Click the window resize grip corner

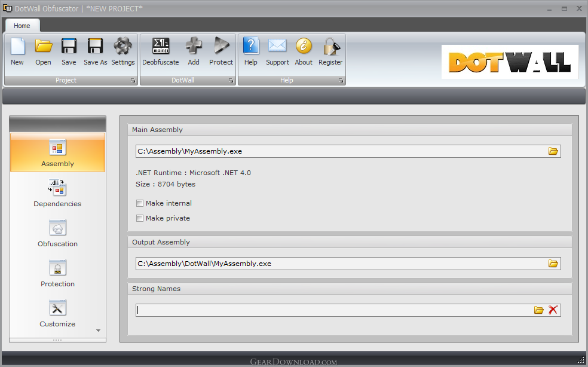pyautogui.click(x=581, y=360)
